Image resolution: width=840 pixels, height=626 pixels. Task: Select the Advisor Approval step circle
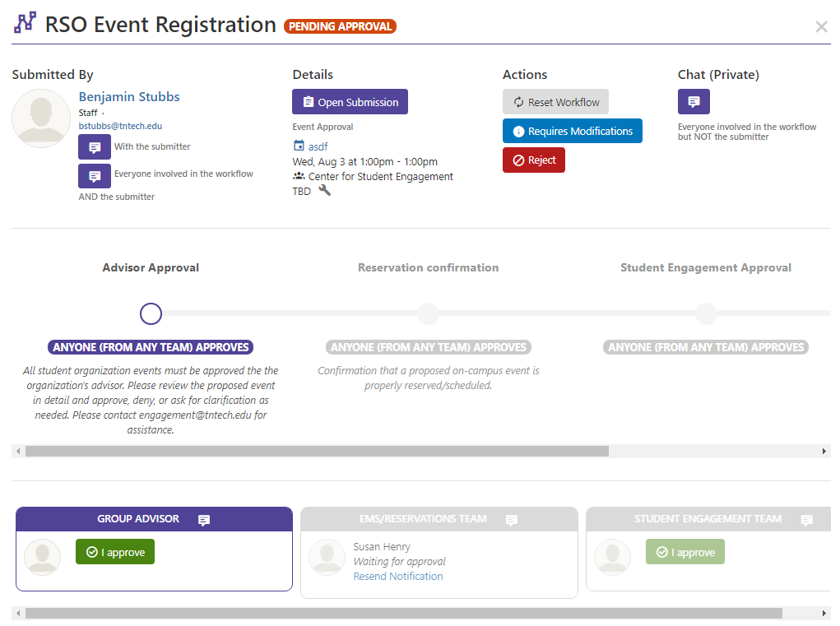pos(151,314)
